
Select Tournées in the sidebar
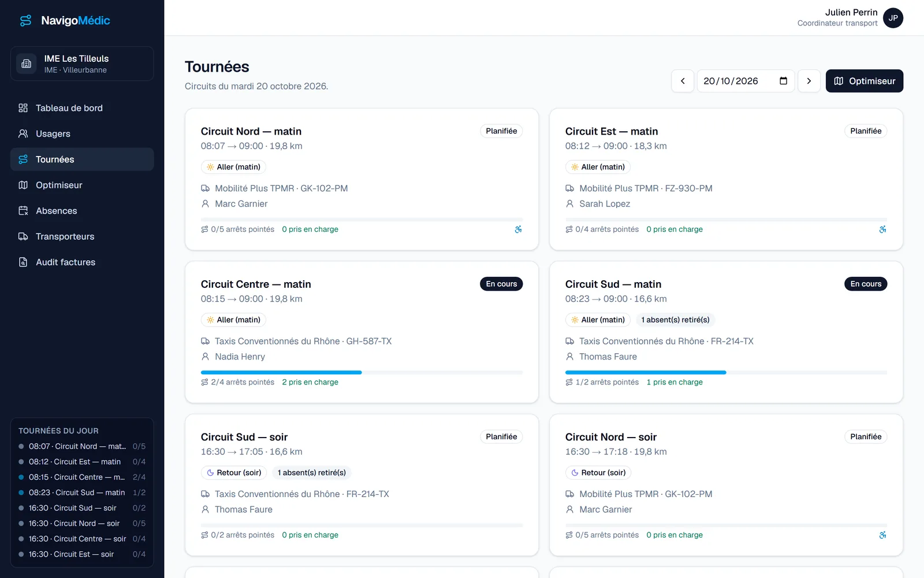[x=82, y=160]
